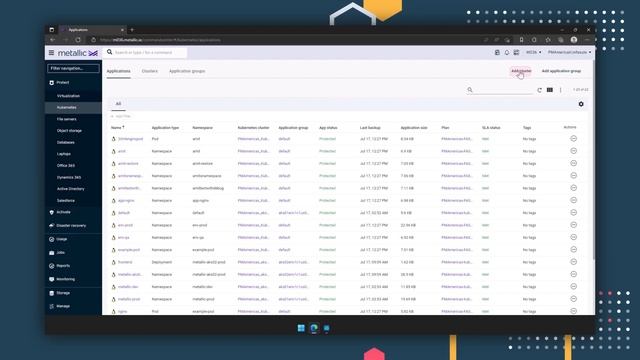Image resolution: width=640 pixels, height=360 pixels.
Task: Open the hamburger navigation menu
Action: pyautogui.click(x=51, y=53)
